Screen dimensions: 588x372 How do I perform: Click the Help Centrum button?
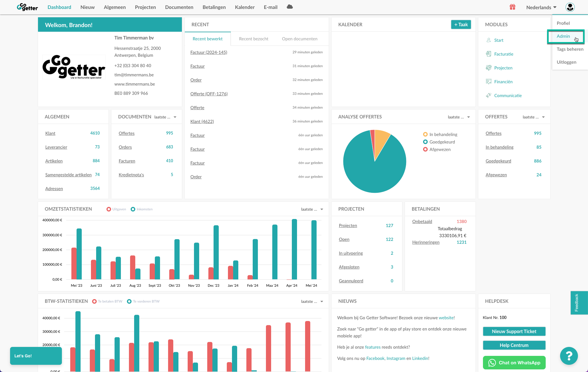514,345
